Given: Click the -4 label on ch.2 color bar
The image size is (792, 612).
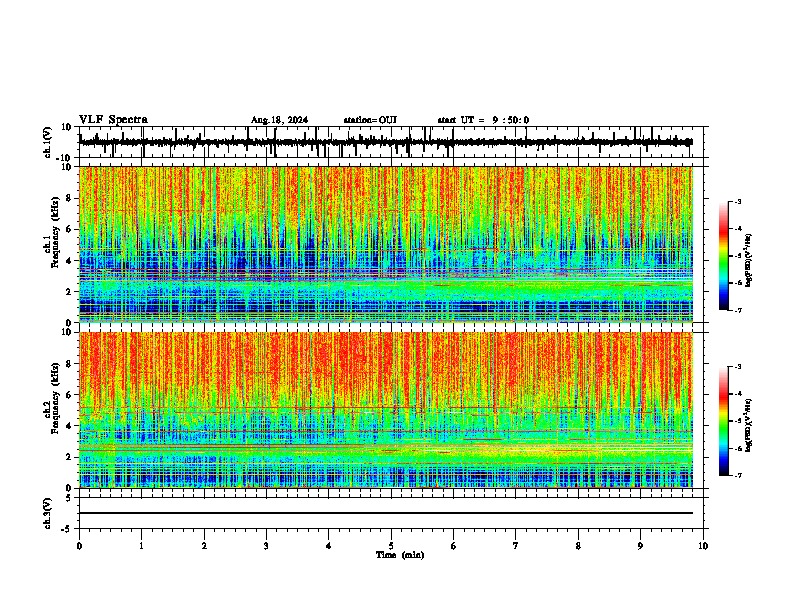Looking at the screenshot, I should pyautogui.click(x=738, y=394).
